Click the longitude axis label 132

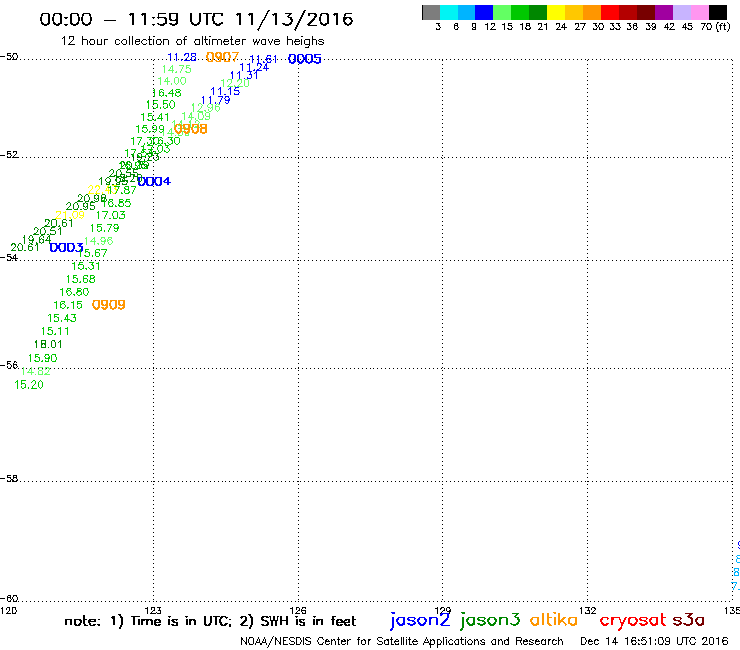pyautogui.click(x=588, y=611)
